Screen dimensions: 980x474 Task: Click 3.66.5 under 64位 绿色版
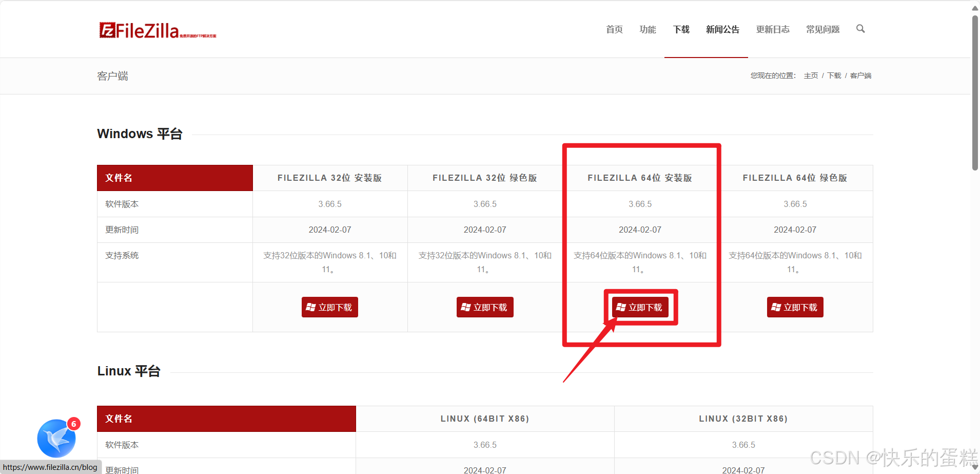(x=795, y=204)
